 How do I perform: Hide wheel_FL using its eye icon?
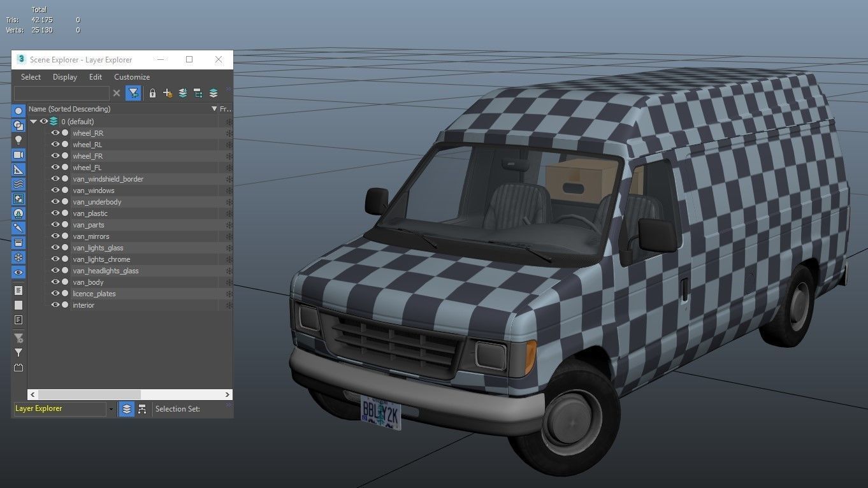55,168
